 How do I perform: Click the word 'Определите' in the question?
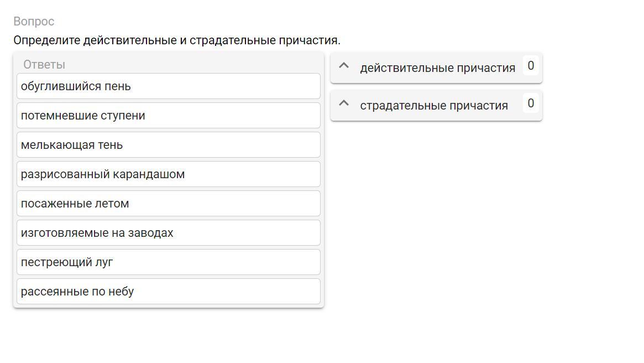click(x=47, y=40)
